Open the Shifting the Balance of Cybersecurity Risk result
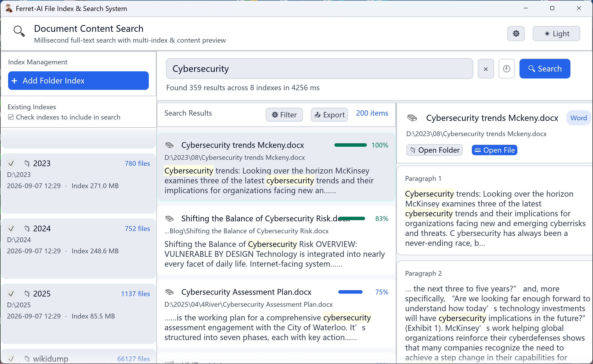The width and height of the screenshot is (593, 364). [276, 240]
